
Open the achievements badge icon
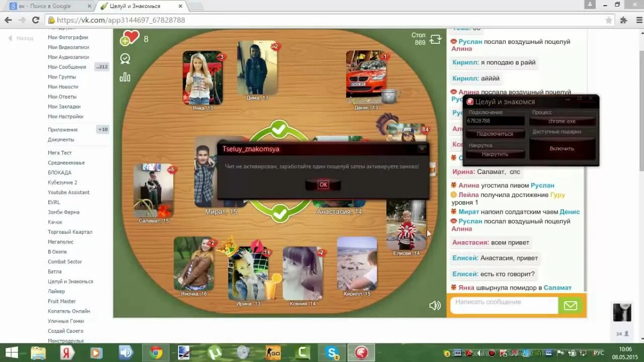click(x=125, y=59)
